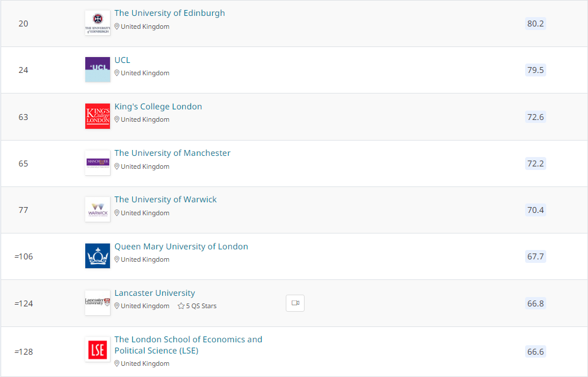The height and width of the screenshot is (377, 588).
Task: Click the 5 QS Stars badge
Action: [x=198, y=306]
